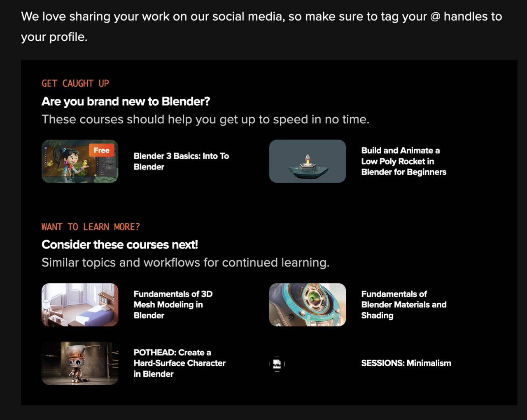The image size is (527, 420).
Task: Open Fundamentals of Blender Materials and Shading link
Action: tap(403, 305)
